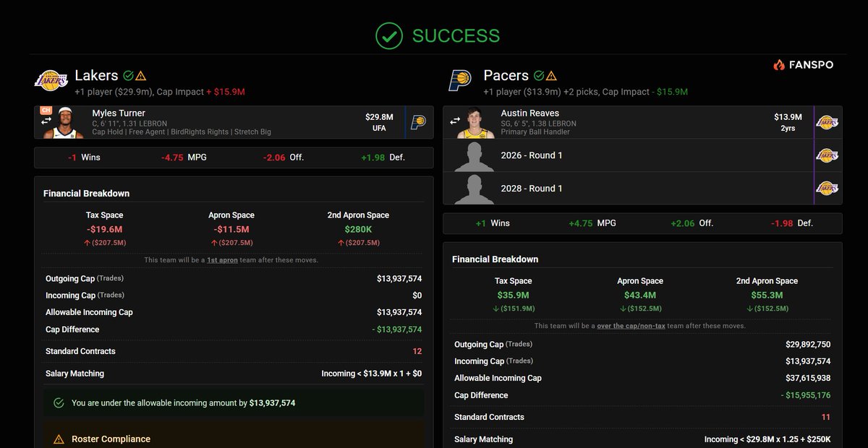The image size is (868, 448).
Task: Click the Myles Turner player name
Action: [x=119, y=113]
